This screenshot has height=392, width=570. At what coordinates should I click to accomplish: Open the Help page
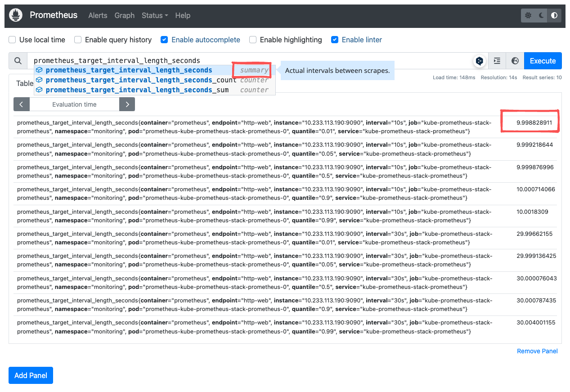pos(183,15)
